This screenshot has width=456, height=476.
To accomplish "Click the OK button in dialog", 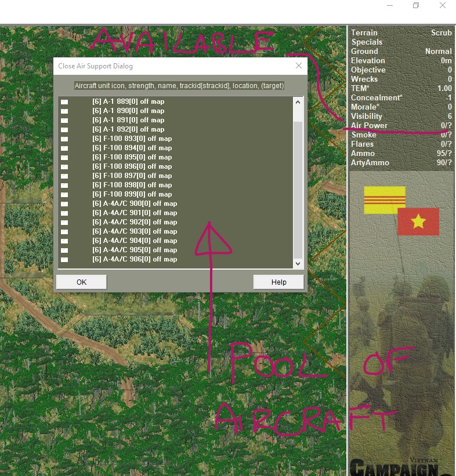I will point(81,282).
